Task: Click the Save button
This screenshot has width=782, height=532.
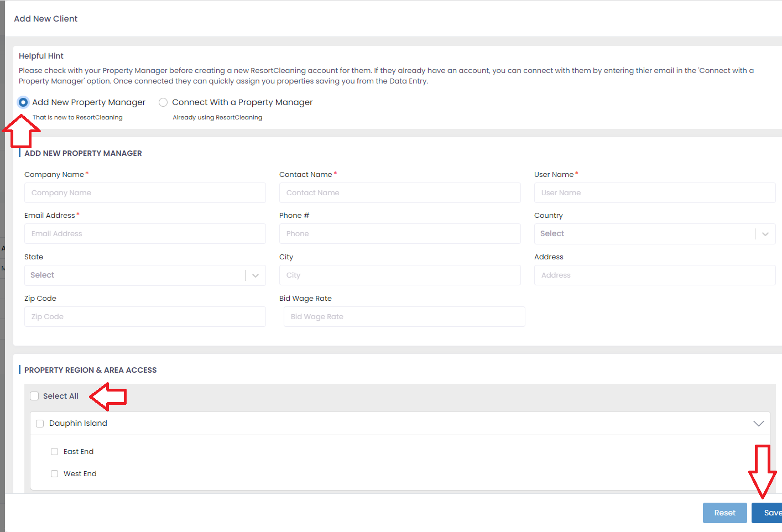Action: (x=769, y=513)
